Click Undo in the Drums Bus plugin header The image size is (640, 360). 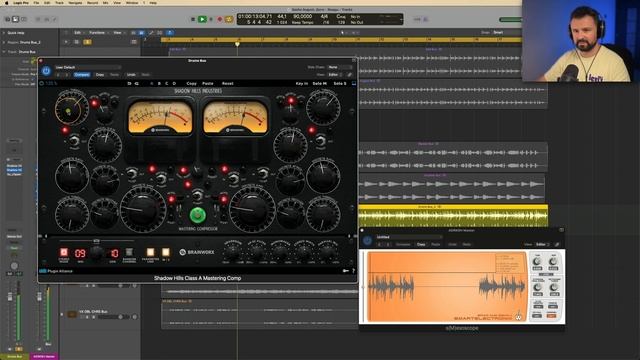click(131, 75)
